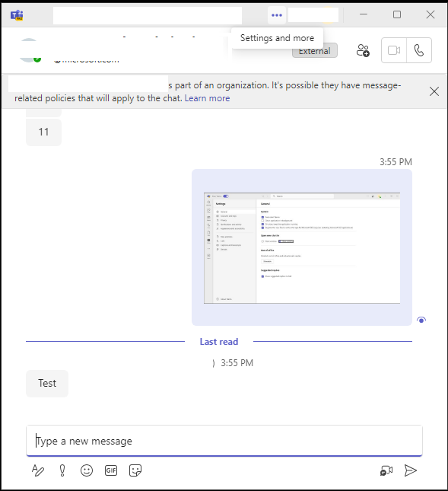Start a video call with camera icon
This screenshot has width=448, height=491.
[394, 50]
